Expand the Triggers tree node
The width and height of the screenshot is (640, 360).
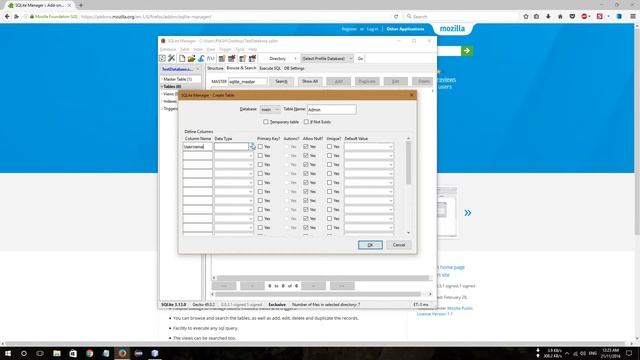(162, 109)
